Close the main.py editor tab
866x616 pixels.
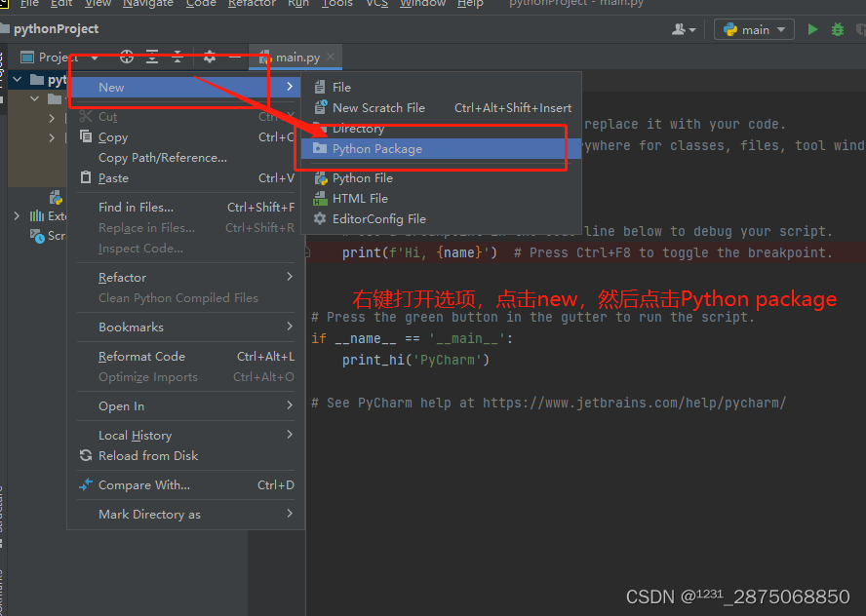[x=331, y=57]
